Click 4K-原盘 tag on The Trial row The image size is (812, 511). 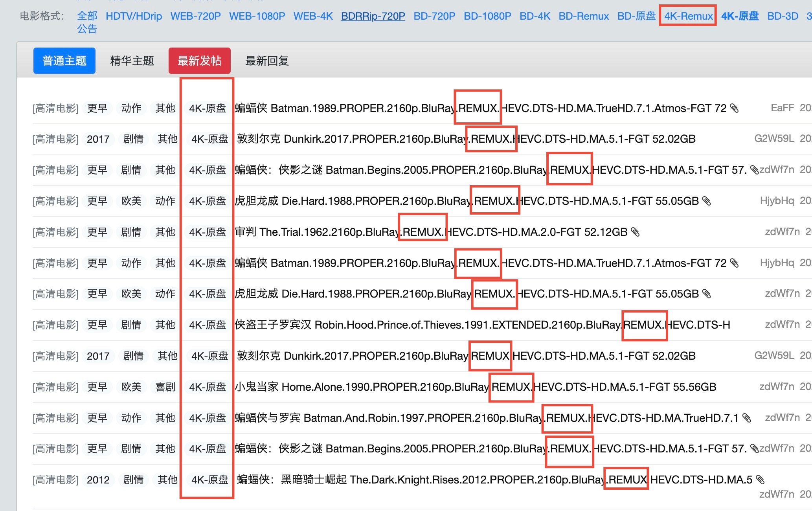pyautogui.click(x=208, y=232)
